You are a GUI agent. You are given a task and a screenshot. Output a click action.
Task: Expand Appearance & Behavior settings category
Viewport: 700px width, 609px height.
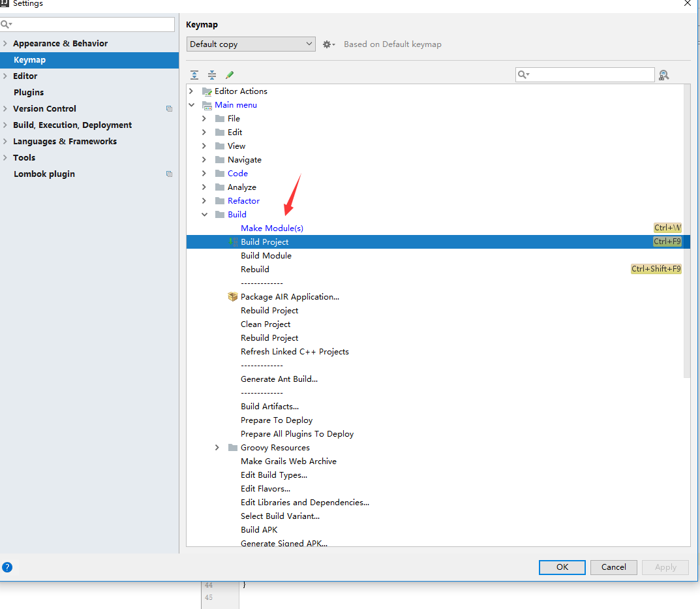(6, 44)
